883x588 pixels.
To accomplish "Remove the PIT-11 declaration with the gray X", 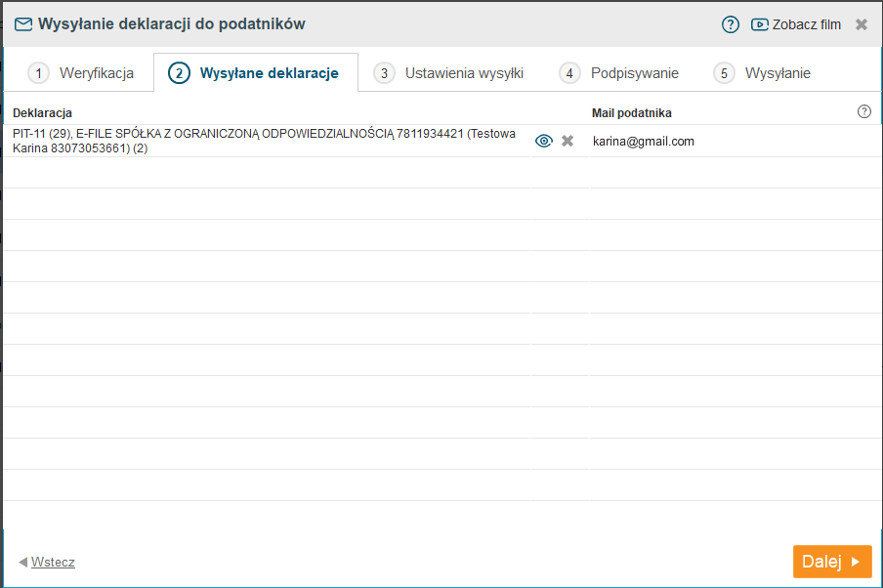I will (x=568, y=142).
